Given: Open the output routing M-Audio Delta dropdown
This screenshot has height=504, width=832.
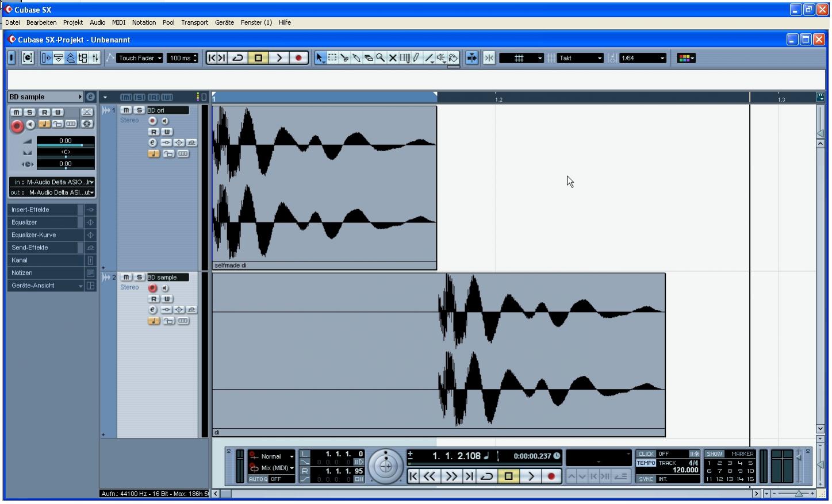Looking at the screenshot, I should click(x=52, y=193).
